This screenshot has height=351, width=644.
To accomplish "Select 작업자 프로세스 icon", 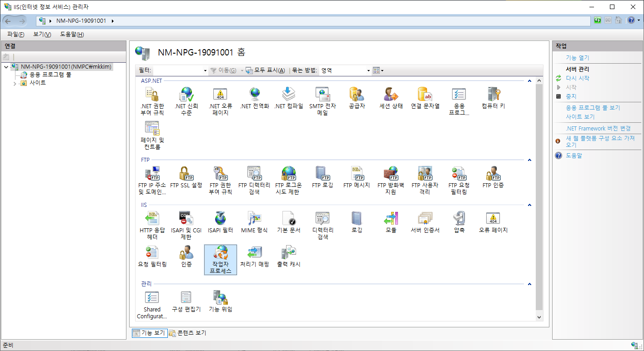I will [x=220, y=260].
